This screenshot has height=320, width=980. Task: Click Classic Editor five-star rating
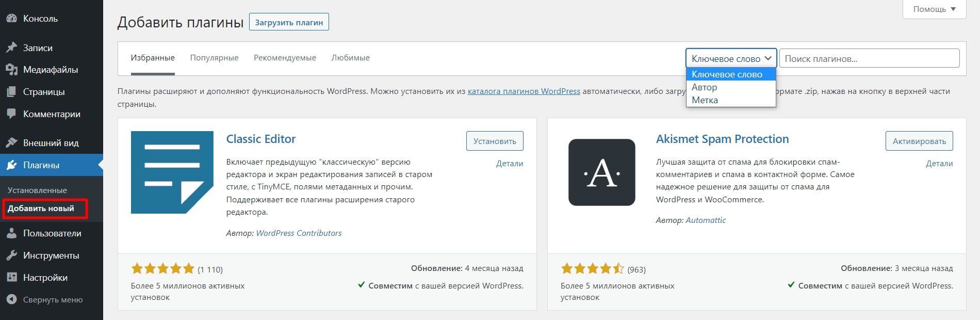click(162, 268)
